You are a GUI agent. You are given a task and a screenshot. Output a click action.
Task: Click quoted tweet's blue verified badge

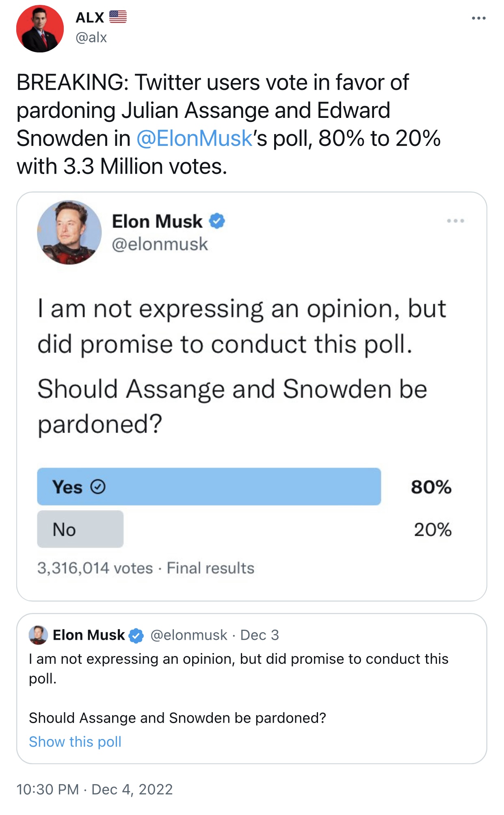point(136,635)
